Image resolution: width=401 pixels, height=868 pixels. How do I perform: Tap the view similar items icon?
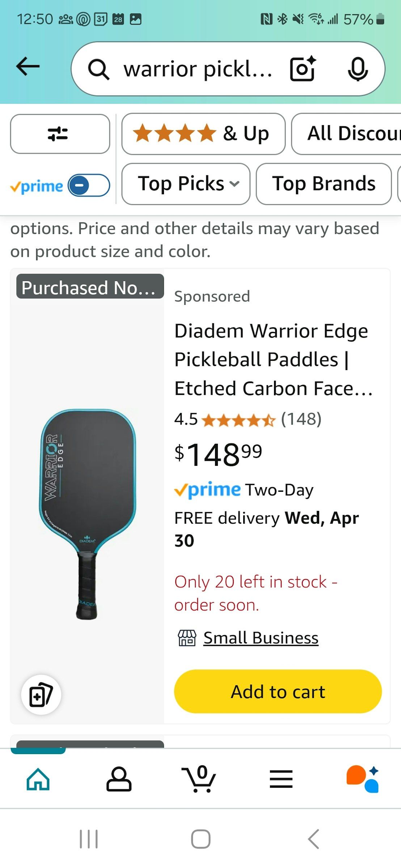[41, 695]
